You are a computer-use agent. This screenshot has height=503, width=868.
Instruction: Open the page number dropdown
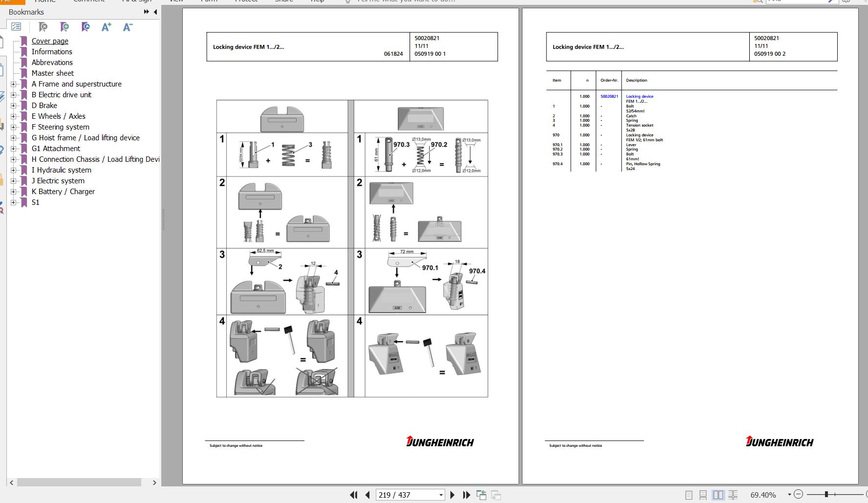coord(441,495)
